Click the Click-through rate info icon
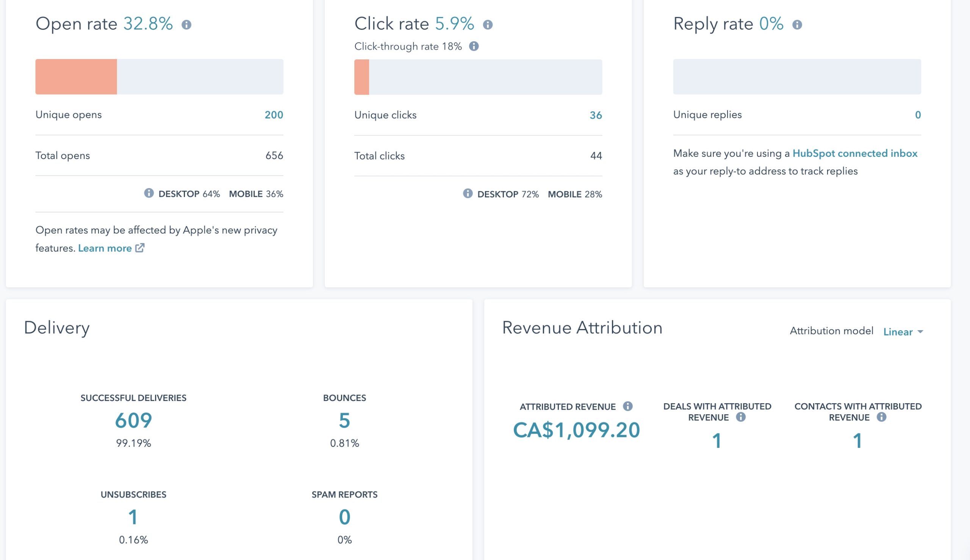Viewport: 970px width, 560px height. click(474, 46)
